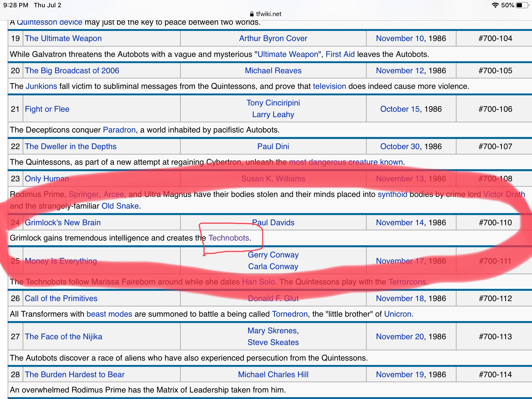Open the November 20 date link

(x=400, y=337)
